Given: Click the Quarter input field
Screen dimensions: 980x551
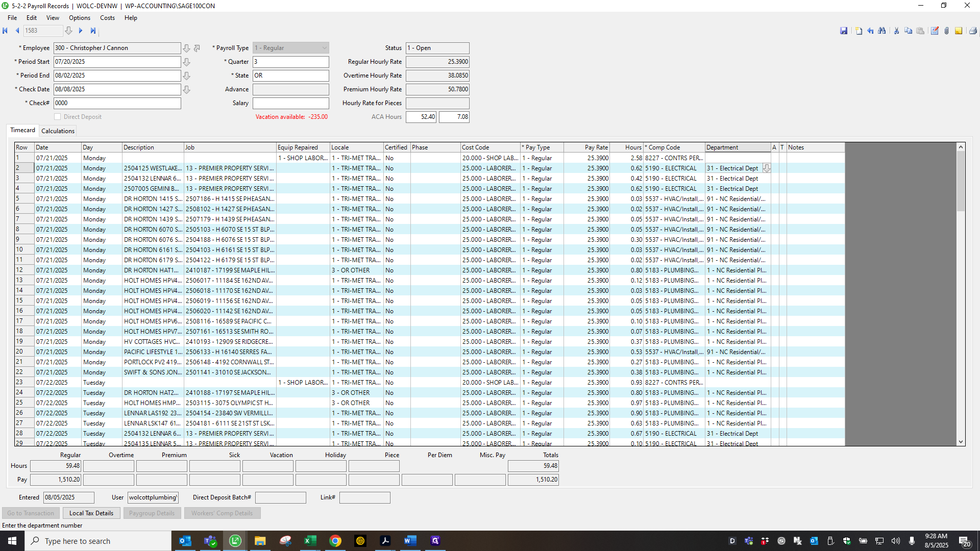Looking at the screenshot, I should point(291,62).
